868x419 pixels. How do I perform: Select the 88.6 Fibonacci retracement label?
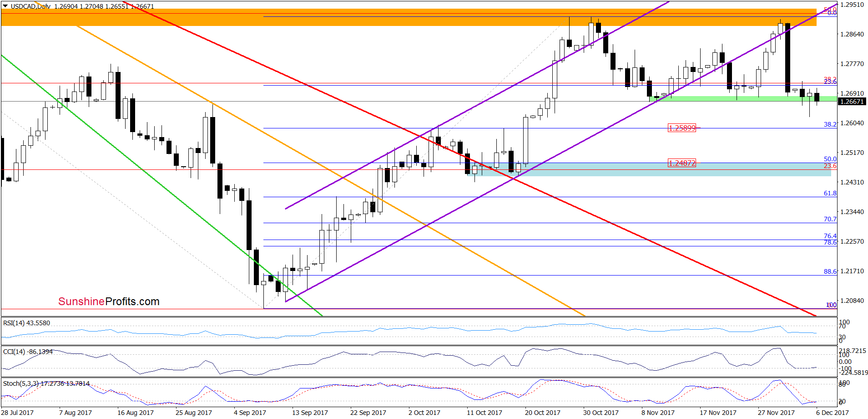coord(830,271)
